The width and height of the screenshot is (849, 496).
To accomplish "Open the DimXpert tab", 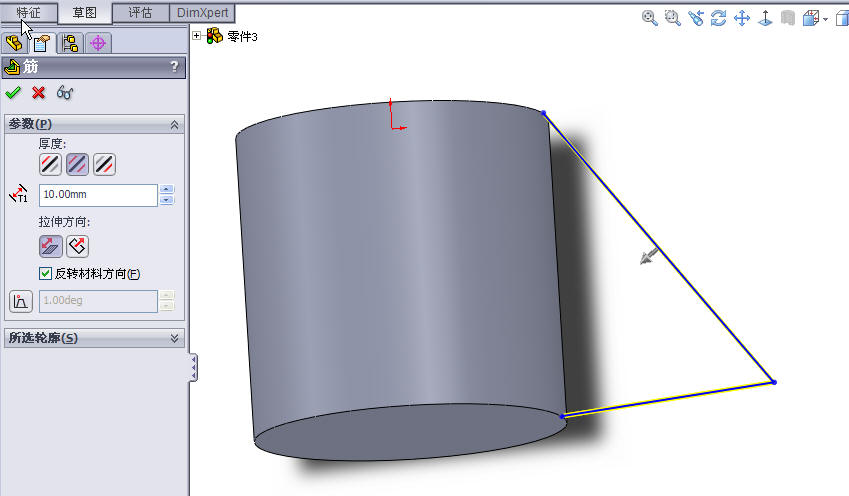I will coord(203,12).
